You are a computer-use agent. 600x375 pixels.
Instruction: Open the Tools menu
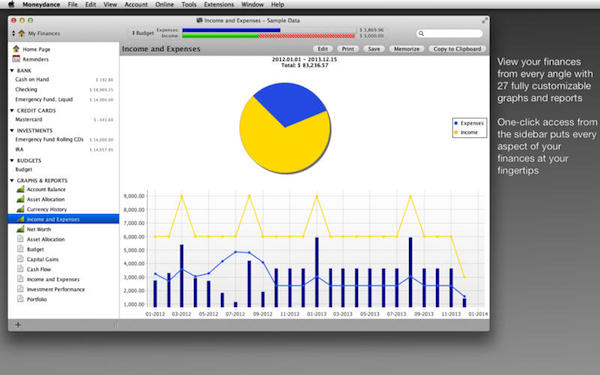pos(189,5)
